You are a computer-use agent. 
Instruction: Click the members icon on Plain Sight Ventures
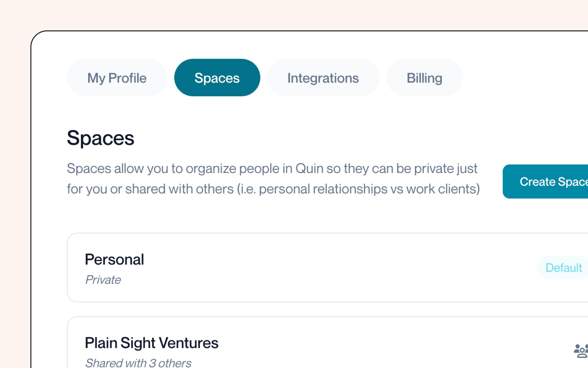click(x=581, y=351)
